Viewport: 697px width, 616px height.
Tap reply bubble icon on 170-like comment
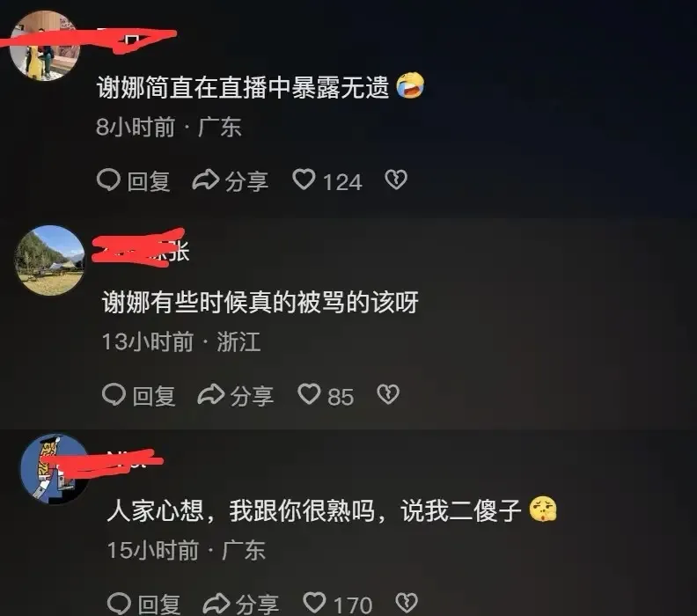click(x=119, y=604)
